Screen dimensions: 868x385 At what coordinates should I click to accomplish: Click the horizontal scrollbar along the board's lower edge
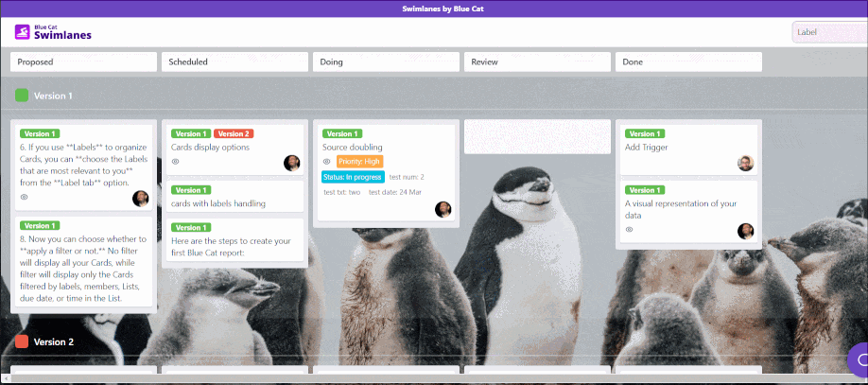coord(434,378)
